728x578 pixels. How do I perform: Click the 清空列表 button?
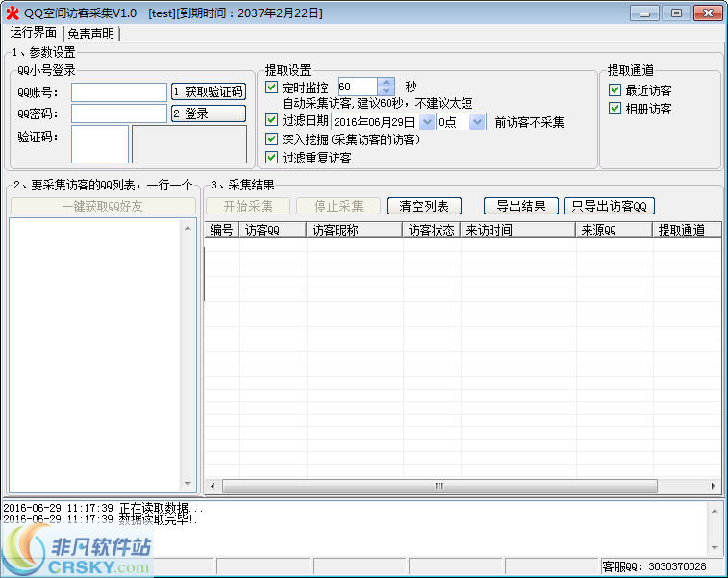(424, 206)
